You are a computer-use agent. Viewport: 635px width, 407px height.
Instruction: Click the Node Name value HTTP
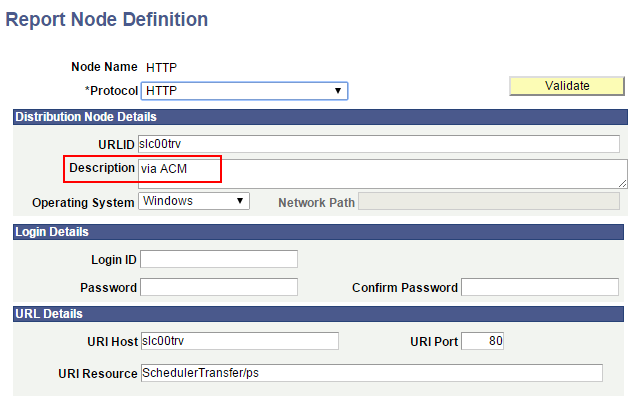point(161,67)
